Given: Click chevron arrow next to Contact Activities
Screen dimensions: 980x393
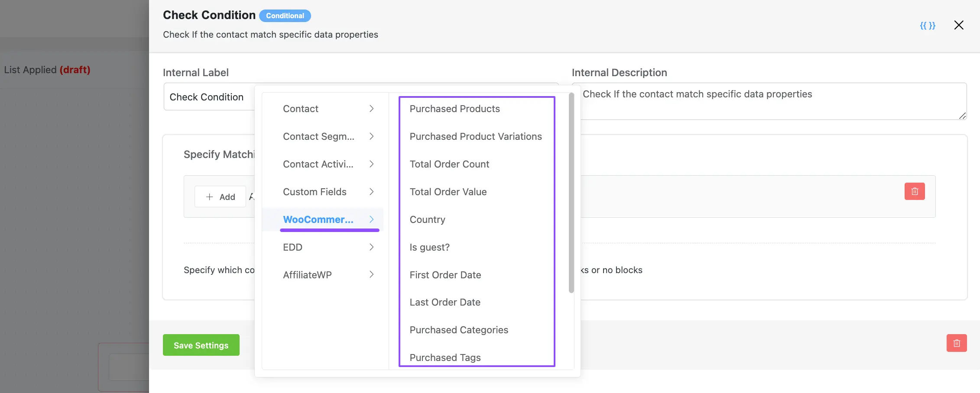Looking at the screenshot, I should coord(371,164).
